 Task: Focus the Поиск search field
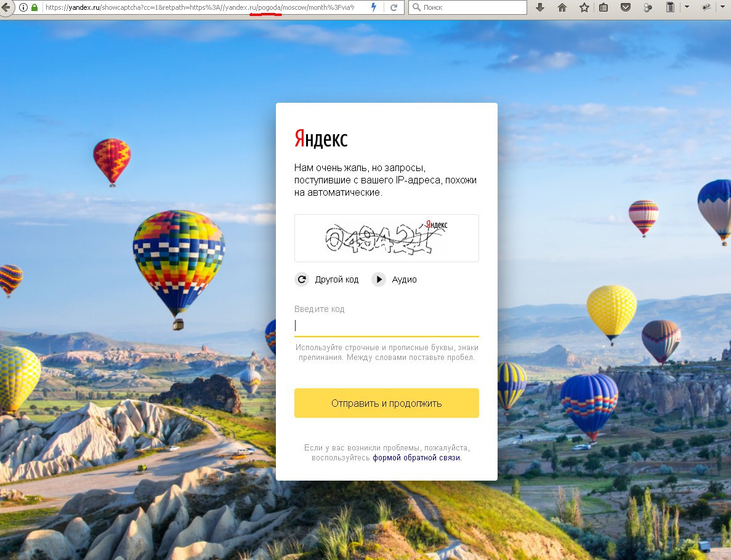[x=467, y=7]
